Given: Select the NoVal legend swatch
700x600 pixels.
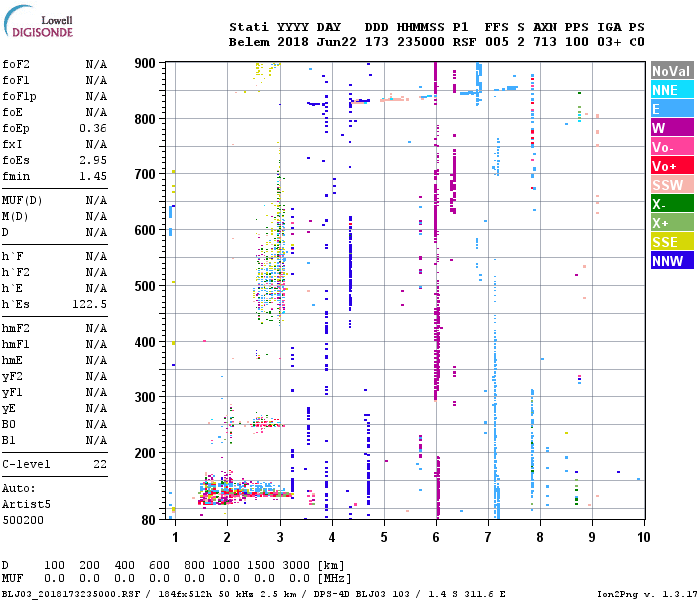Looking at the screenshot, I should click(x=672, y=71).
